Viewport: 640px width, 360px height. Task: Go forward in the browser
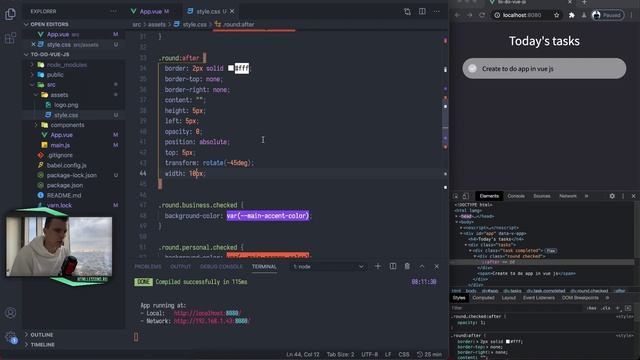(470, 15)
